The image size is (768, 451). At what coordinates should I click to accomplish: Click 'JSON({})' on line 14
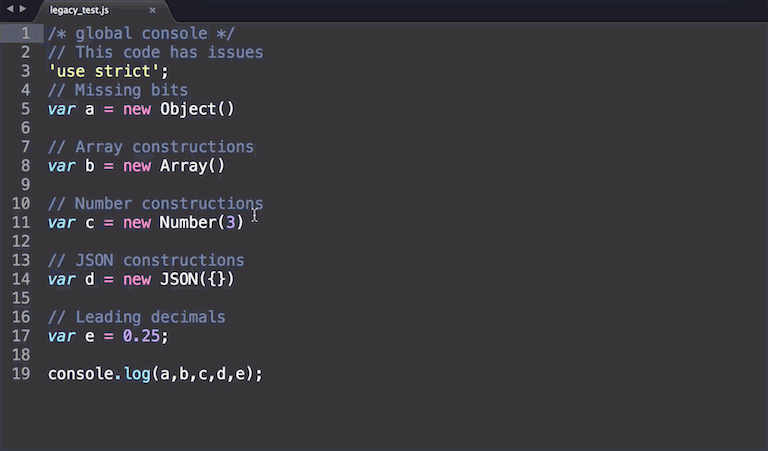[x=197, y=279]
